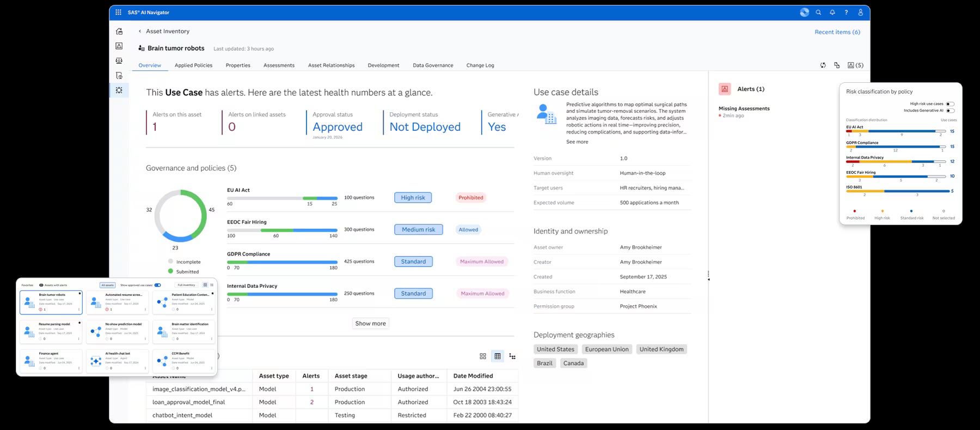Open the Full inventory dropdown
This screenshot has width=980, height=430.
click(x=186, y=285)
